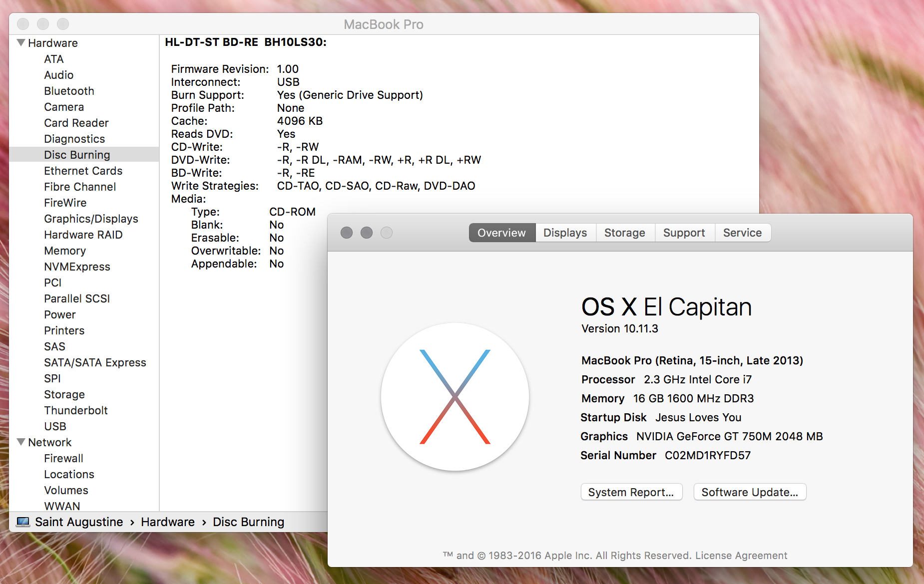Image resolution: width=924 pixels, height=584 pixels.
Task: Click the Media Type value CD-ROM
Action: click(293, 212)
